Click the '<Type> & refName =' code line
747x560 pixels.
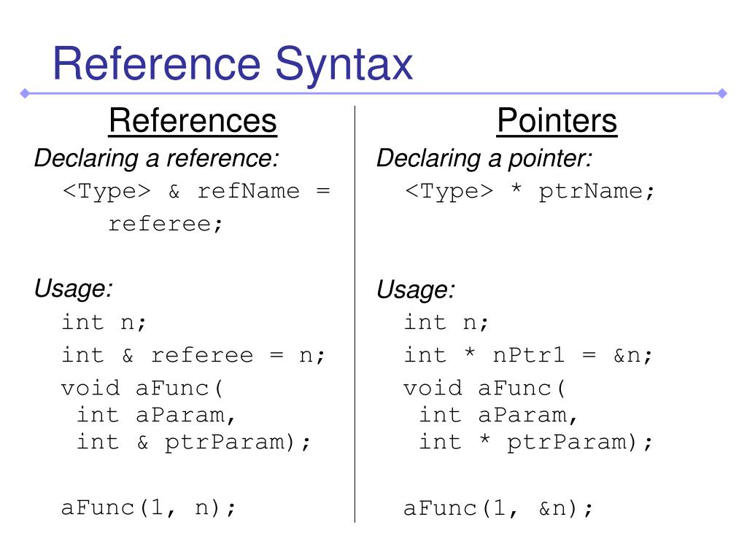(x=197, y=192)
